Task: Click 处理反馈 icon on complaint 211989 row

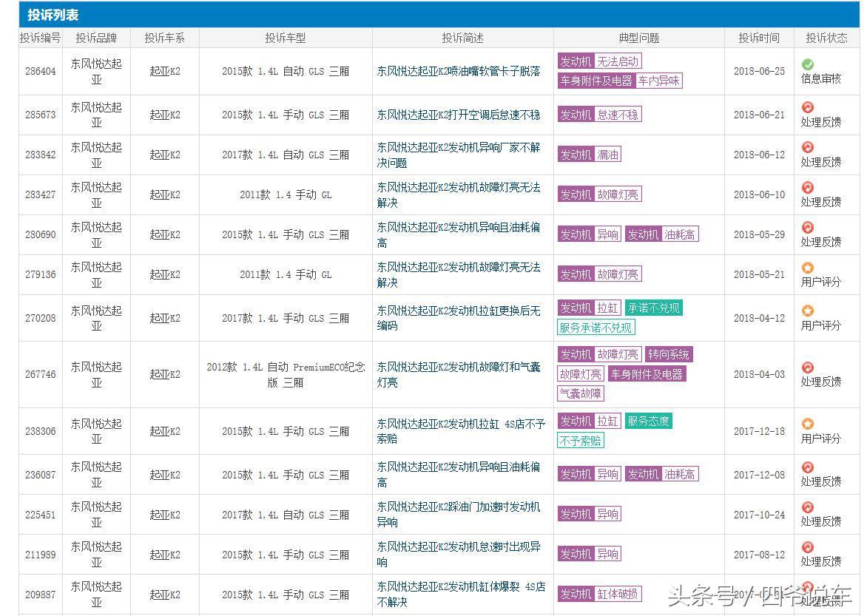Action: point(806,548)
